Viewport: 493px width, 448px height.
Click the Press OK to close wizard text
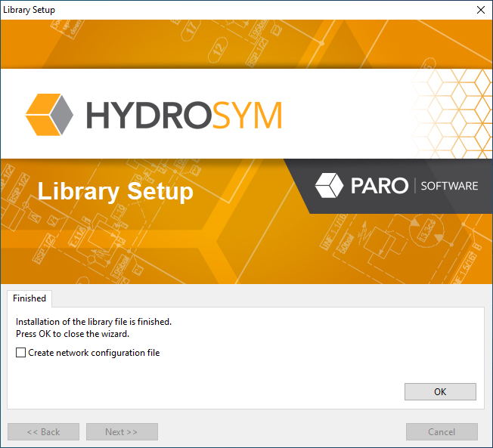[x=73, y=334]
